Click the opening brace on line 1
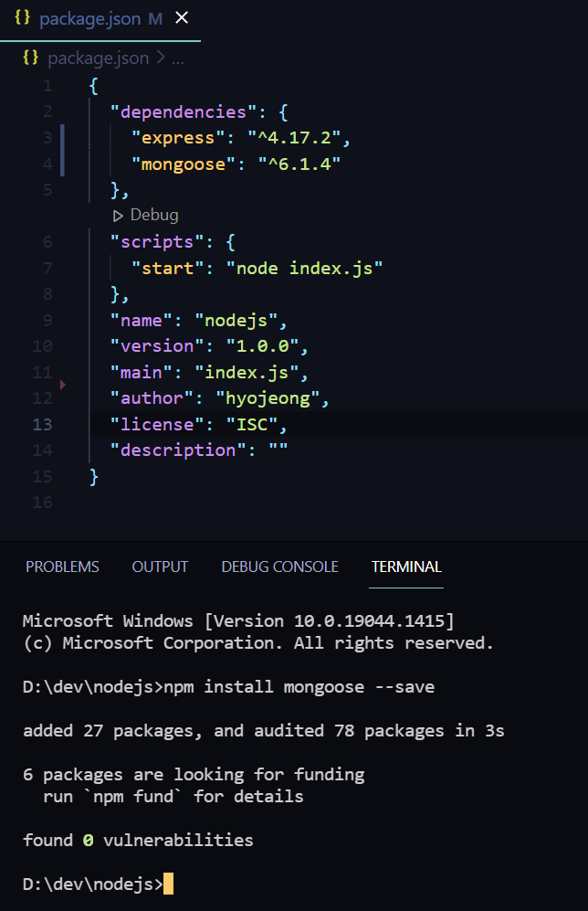Viewport: 588px width, 911px height. click(93, 86)
